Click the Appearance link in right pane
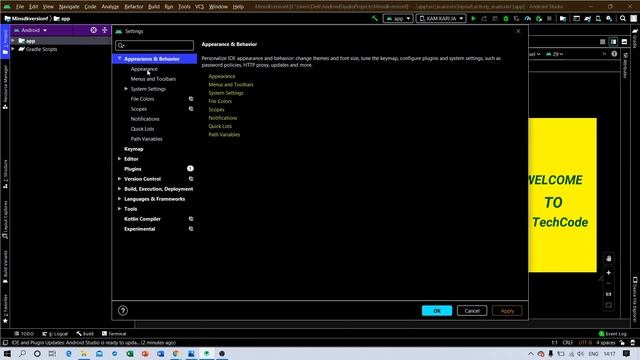 pyautogui.click(x=222, y=76)
